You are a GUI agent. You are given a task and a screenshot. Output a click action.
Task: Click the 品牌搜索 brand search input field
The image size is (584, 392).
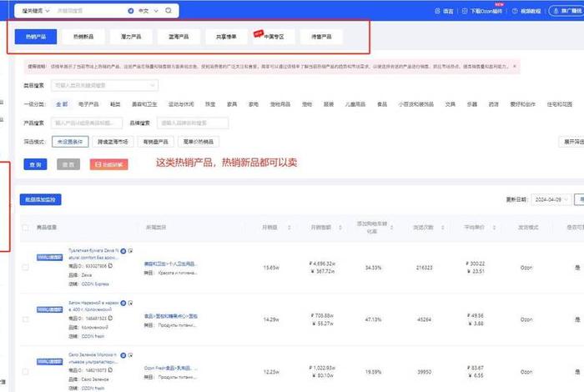tap(193, 123)
